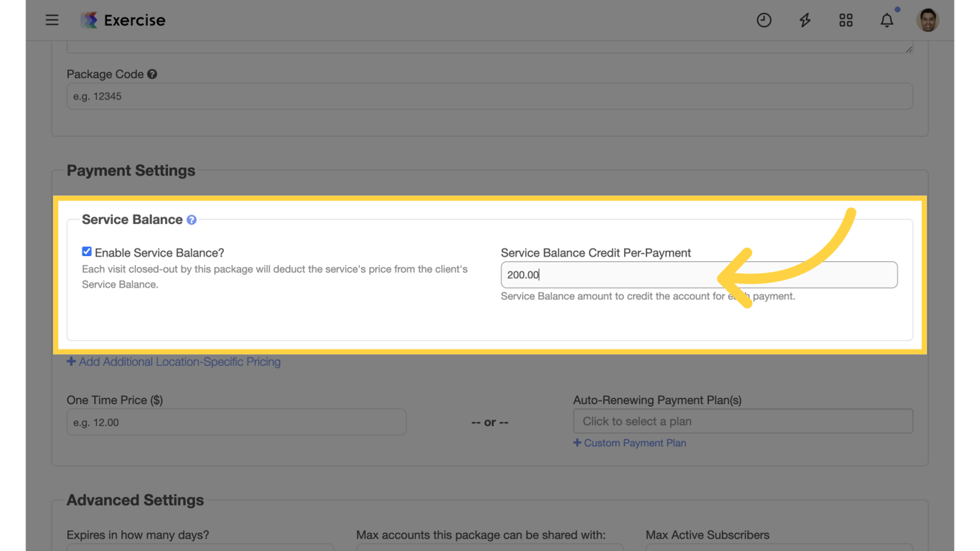Open notifications via the bell icon
The height and width of the screenshot is (551, 980).
[x=886, y=19]
